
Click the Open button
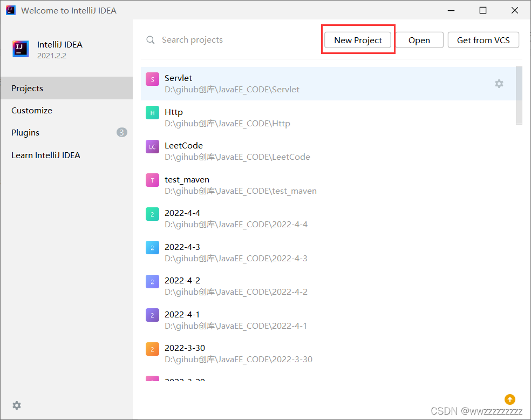click(x=419, y=40)
